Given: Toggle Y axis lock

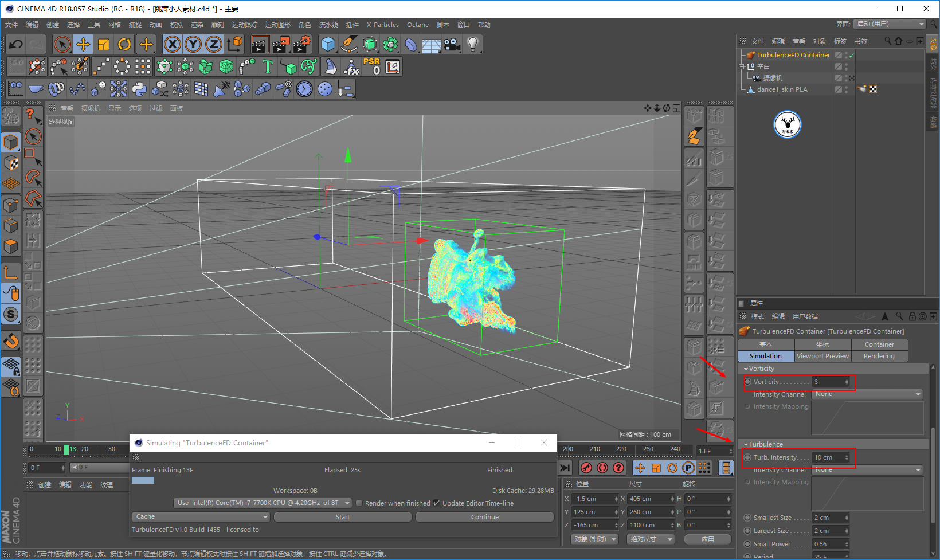Looking at the screenshot, I should [x=193, y=44].
